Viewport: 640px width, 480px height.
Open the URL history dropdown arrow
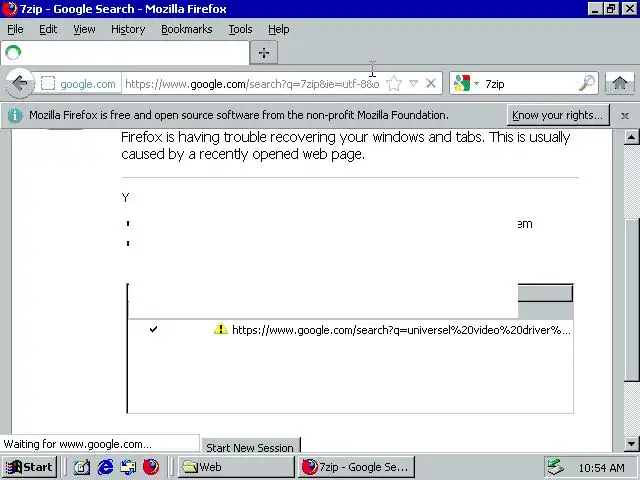(413, 84)
